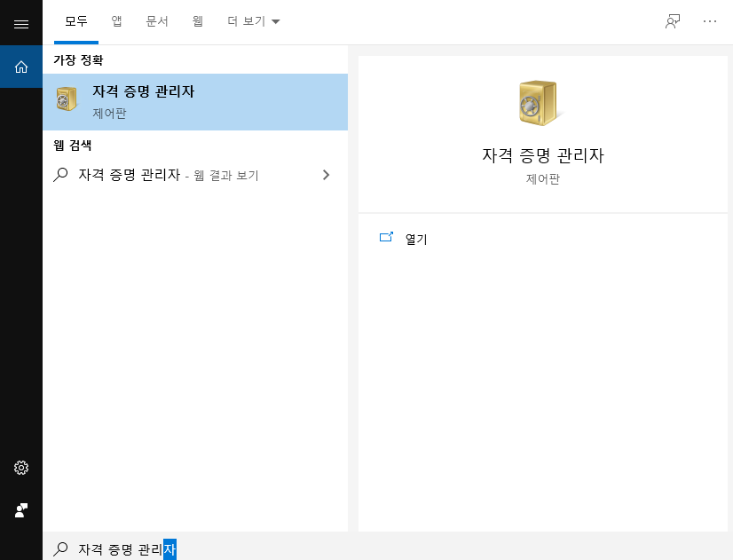The image size is (733, 560).
Task: Go to the Home icon in sidebar
Action: pyautogui.click(x=21, y=67)
